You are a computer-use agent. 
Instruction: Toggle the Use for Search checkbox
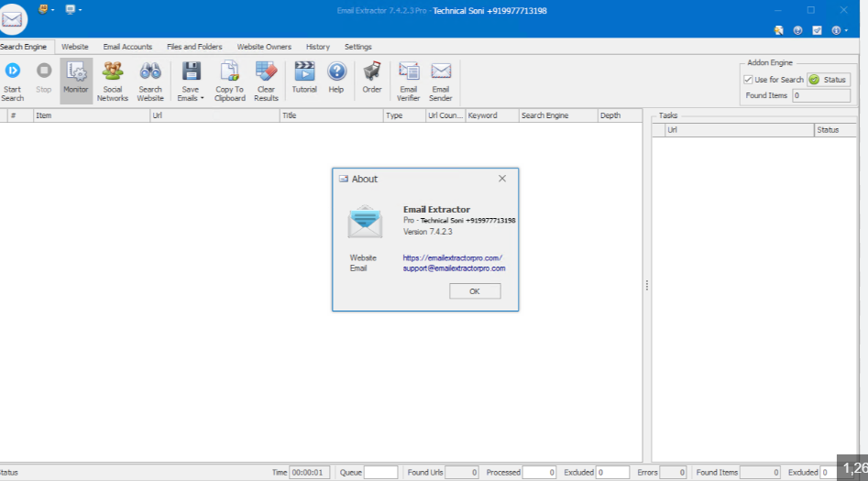point(748,80)
